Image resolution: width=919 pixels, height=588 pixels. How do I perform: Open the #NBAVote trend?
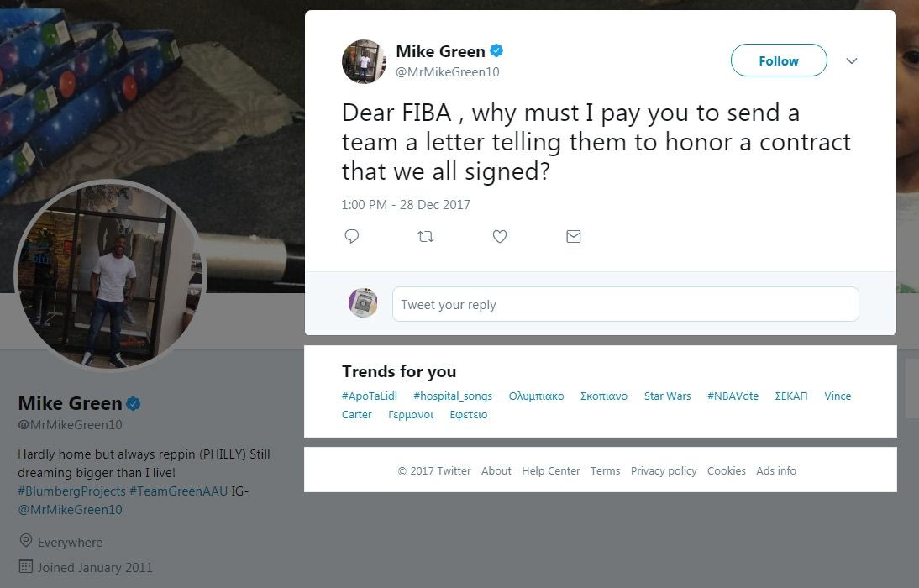point(733,396)
